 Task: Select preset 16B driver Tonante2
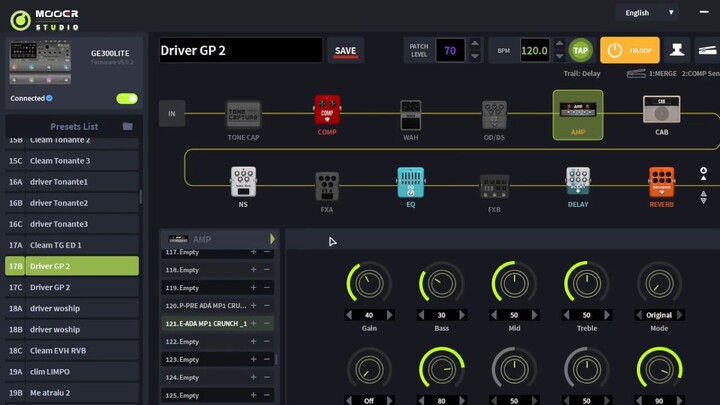pyautogui.click(x=72, y=203)
